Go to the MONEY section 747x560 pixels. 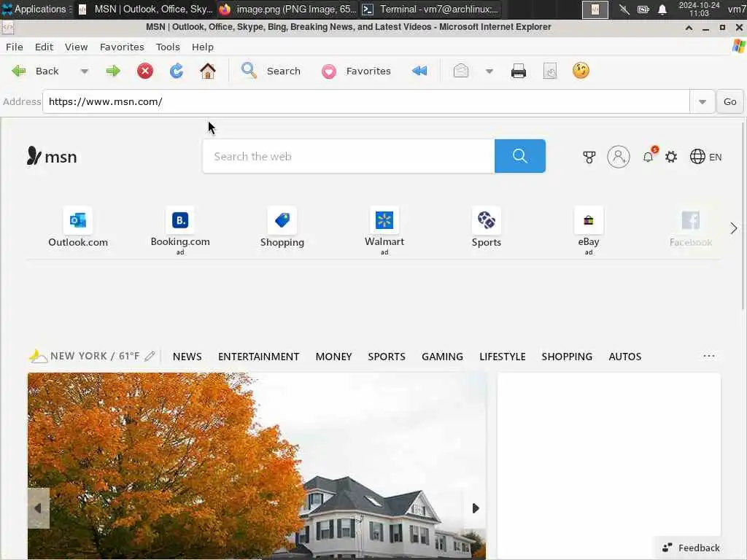(333, 356)
